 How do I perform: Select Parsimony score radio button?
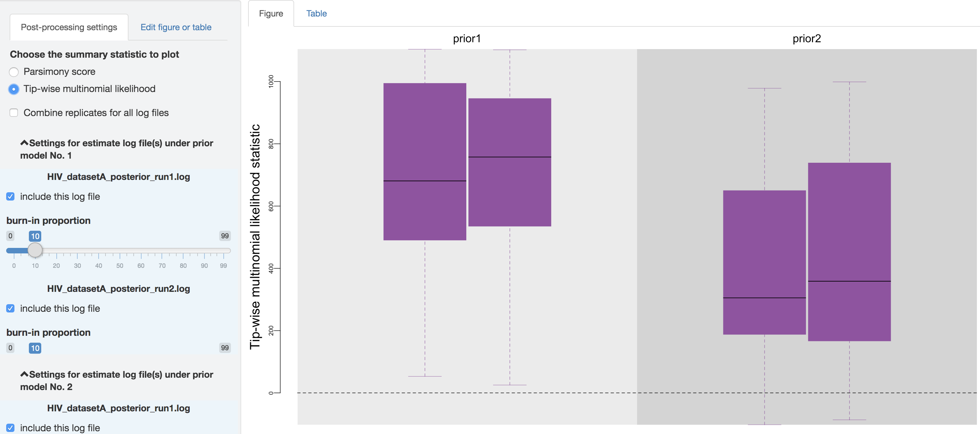click(14, 72)
